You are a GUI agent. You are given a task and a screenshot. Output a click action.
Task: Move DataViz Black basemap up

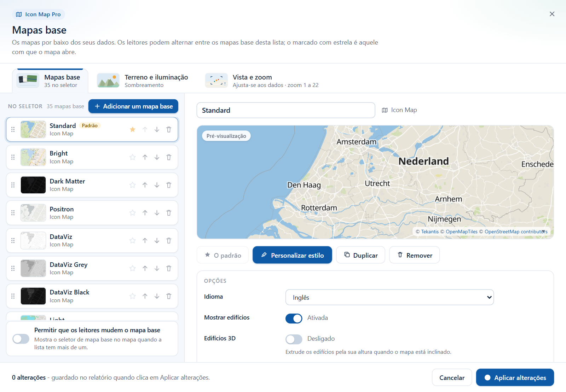145,296
